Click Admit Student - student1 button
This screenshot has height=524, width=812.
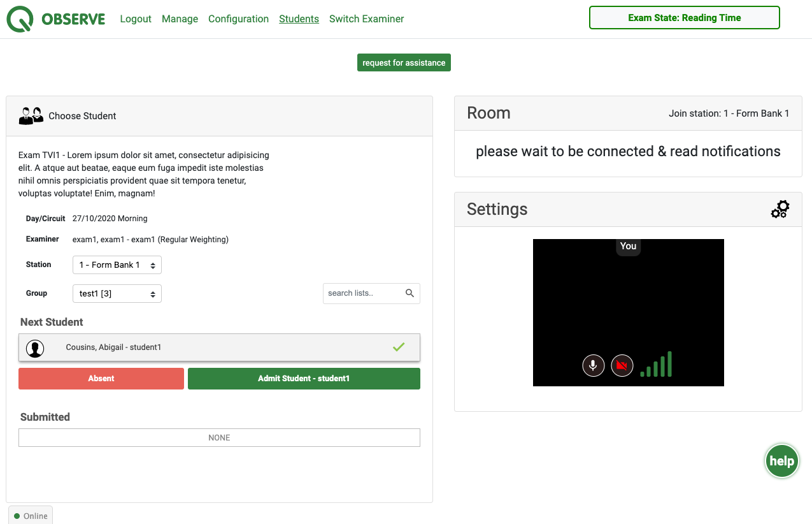(304, 379)
